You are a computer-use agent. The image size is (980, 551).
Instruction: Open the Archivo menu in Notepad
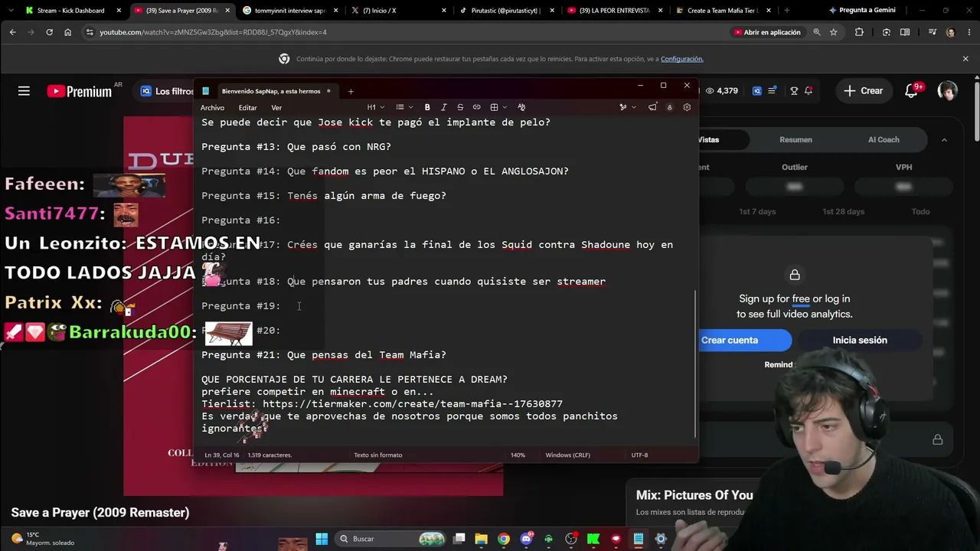tap(212, 108)
